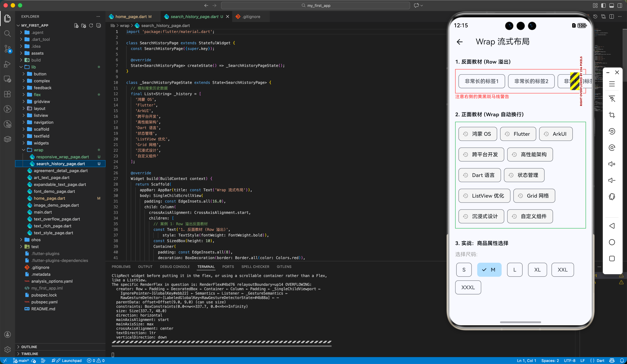Refresh the explorer file tree
The width and height of the screenshot is (627, 364).
click(x=91, y=25)
